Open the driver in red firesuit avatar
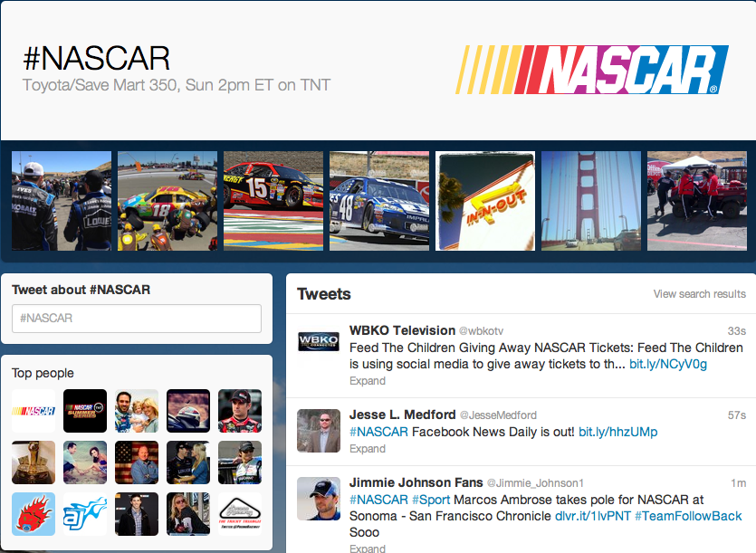The width and height of the screenshot is (756, 553). pyautogui.click(x=240, y=411)
